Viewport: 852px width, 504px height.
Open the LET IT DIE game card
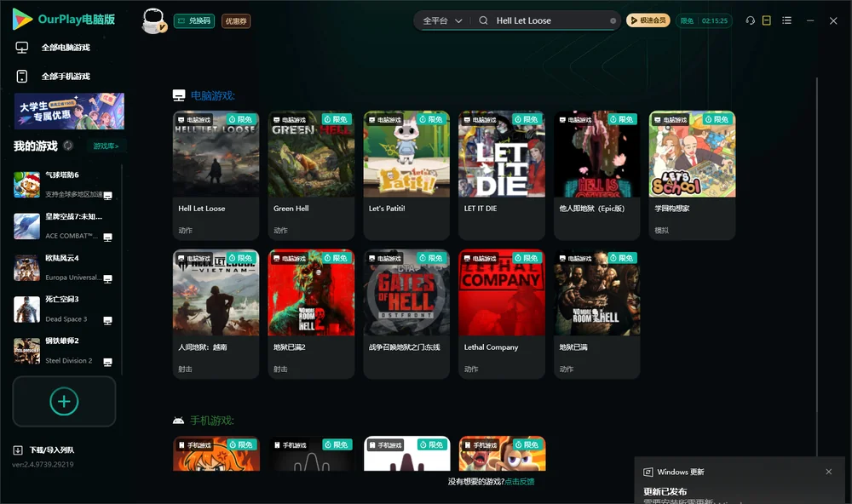coord(502,175)
